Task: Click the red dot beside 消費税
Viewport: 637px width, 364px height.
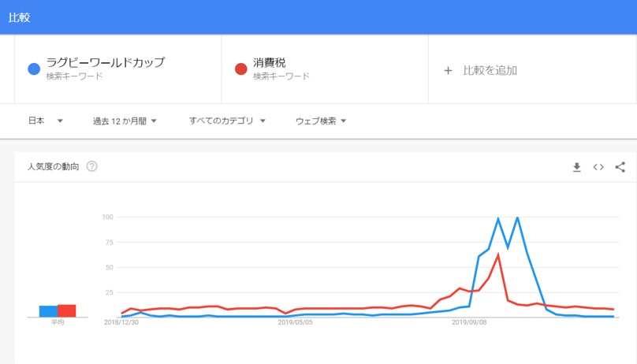Action: [241, 69]
